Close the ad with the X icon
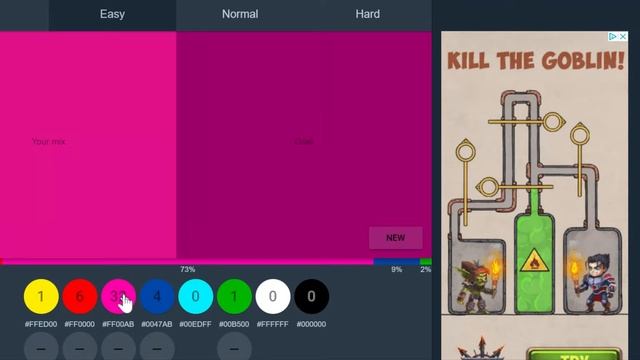640x360 pixels. (x=623, y=37)
